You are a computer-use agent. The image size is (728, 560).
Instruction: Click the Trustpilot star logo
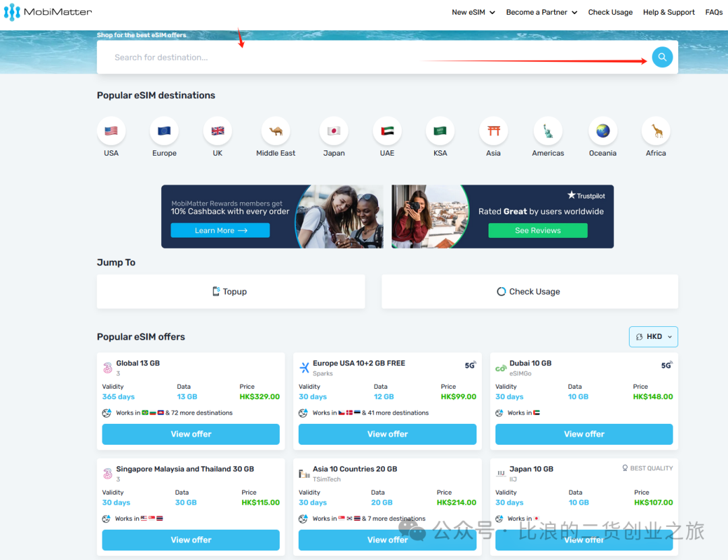(x=586, y=195)
